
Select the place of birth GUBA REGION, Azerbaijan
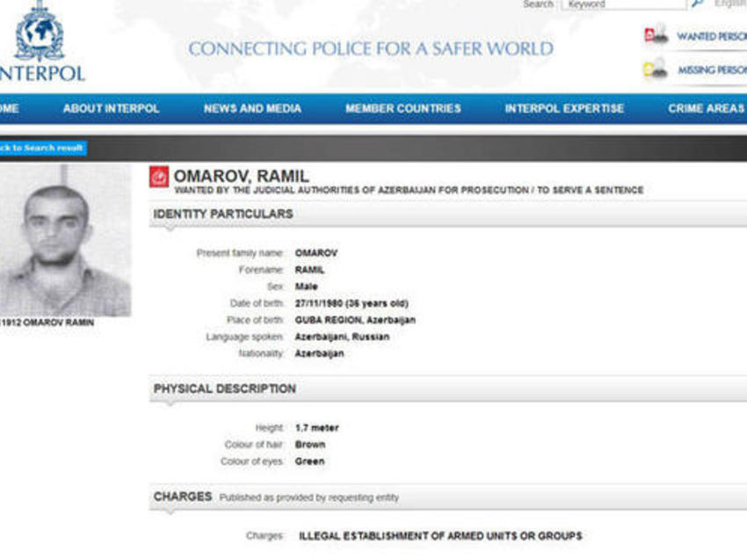coord(355,320)
